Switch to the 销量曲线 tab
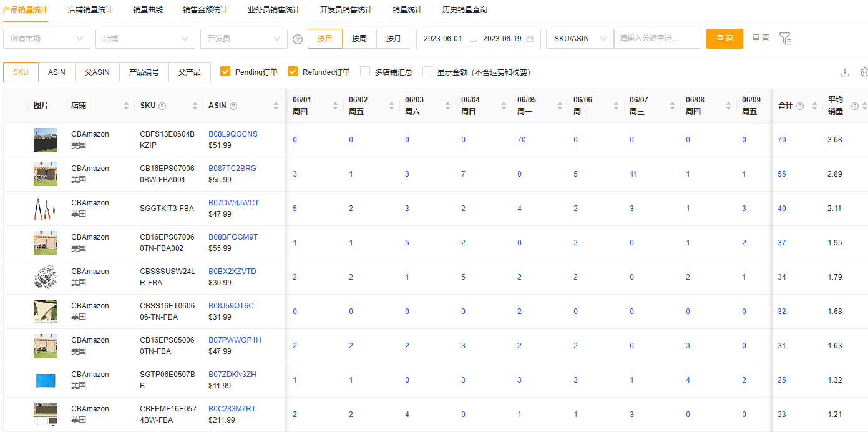The image size is (868, 432). [x=148, y=10]
